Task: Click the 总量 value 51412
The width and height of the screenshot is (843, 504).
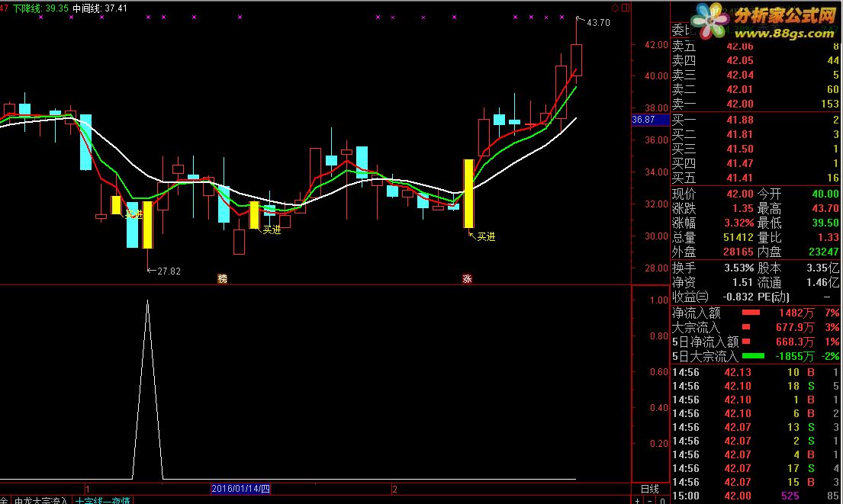Action: (738, 237)
